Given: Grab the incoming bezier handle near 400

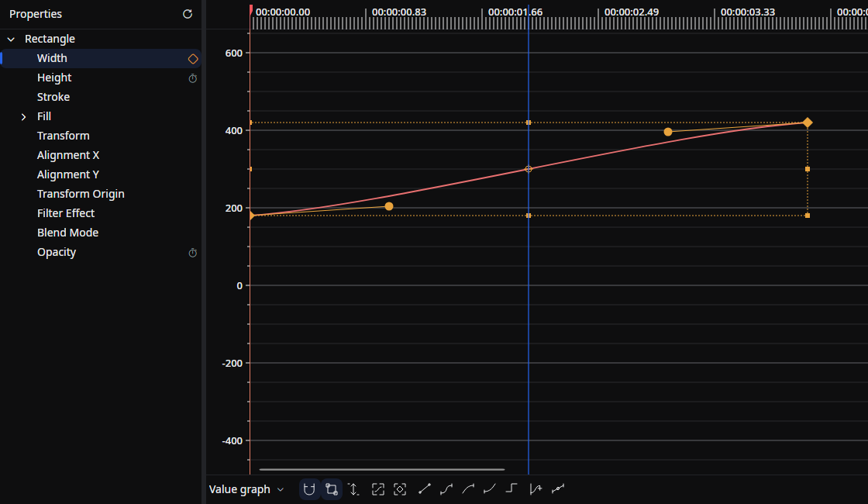Looking at the screenshot, I should pyautogui.click(x=668, y=132).
